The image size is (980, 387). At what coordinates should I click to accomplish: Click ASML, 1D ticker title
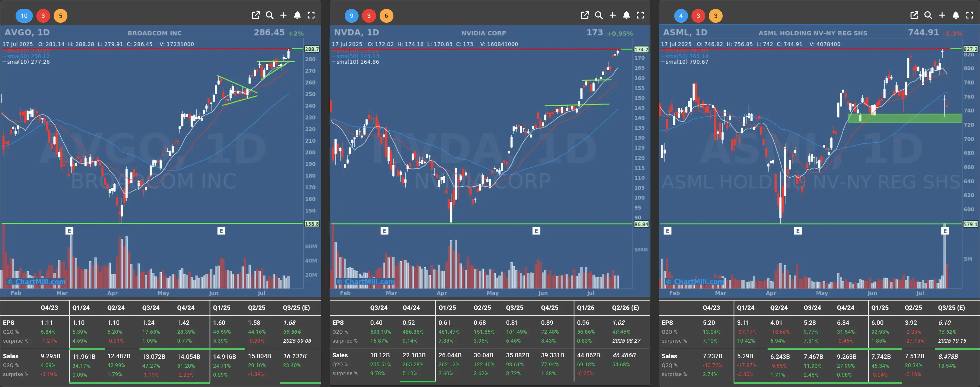pos(685,32)
